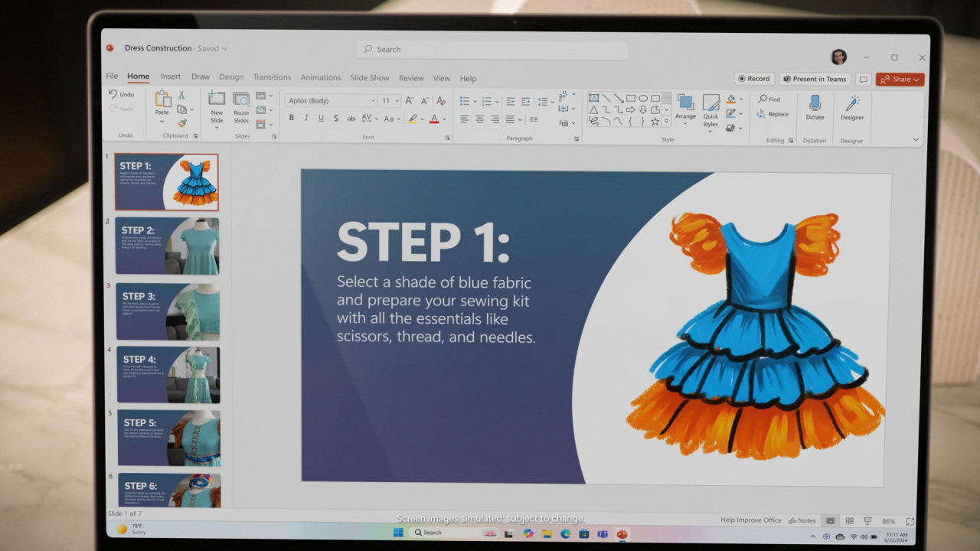Select the Text Box shape in gallery

[x=594, y=98]
